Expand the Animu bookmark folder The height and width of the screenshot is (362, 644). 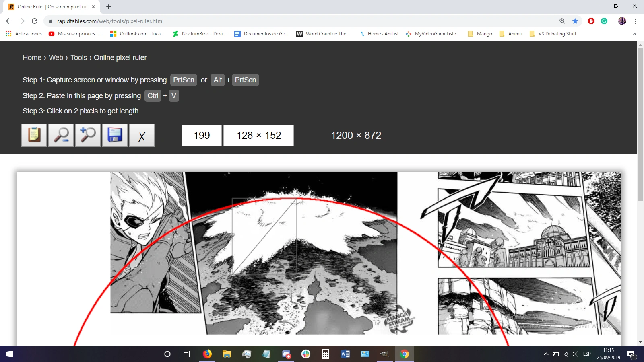tap(511, 34)
